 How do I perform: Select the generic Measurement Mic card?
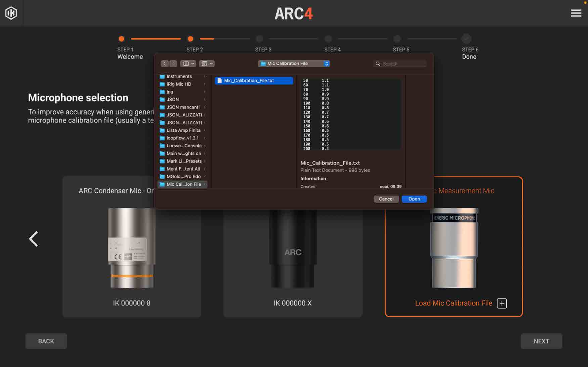(x=454, y=247)
